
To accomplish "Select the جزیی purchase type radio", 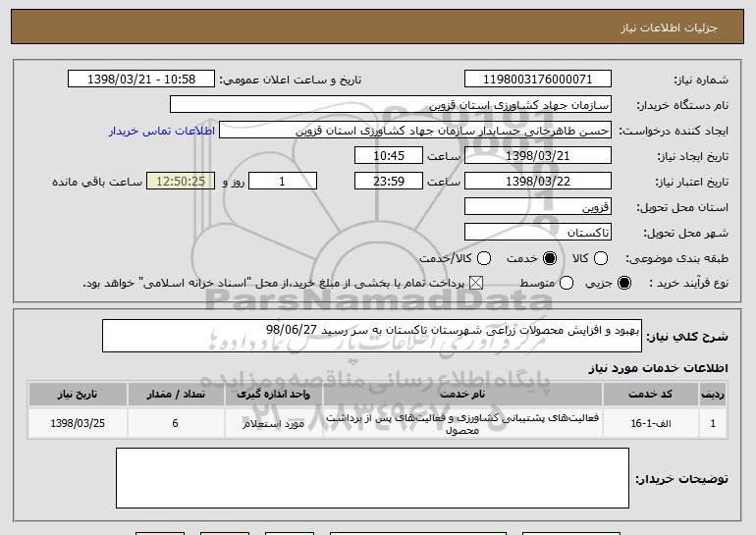I will tap(623, 283).
